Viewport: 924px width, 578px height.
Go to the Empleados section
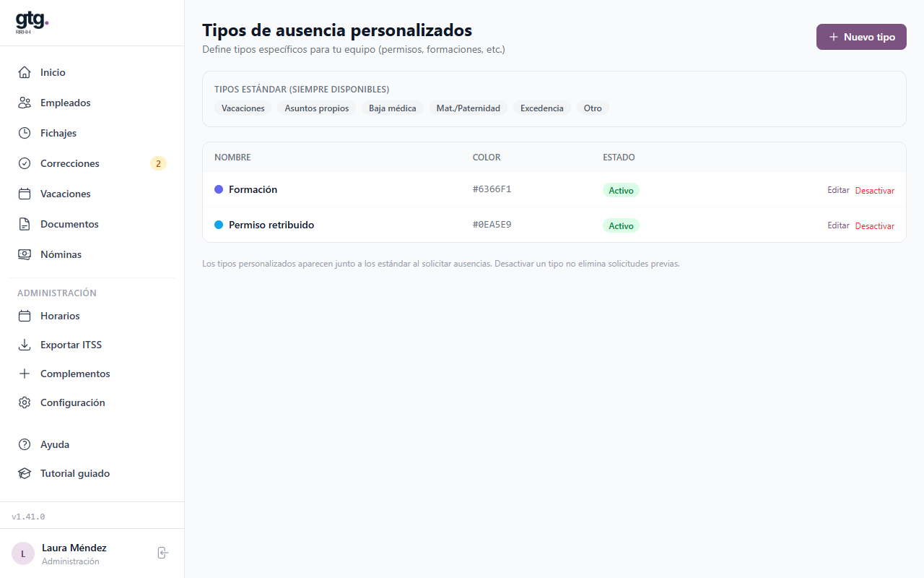pos(92,103)
